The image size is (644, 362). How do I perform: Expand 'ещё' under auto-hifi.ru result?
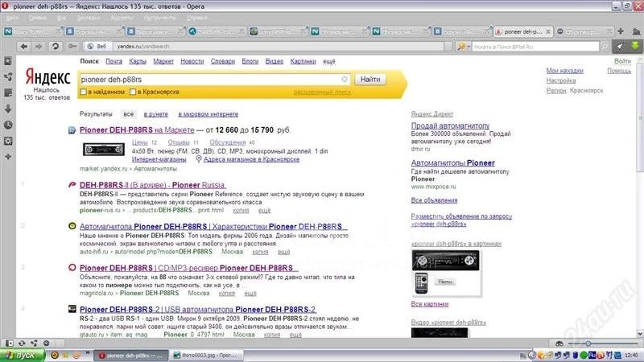click(x=284, y=252)
